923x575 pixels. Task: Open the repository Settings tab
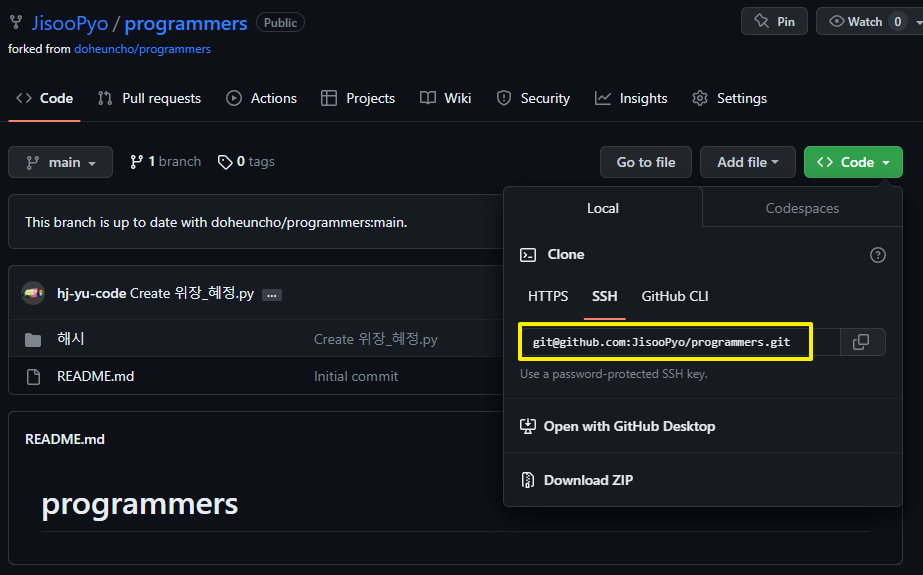tap(729, 98)
